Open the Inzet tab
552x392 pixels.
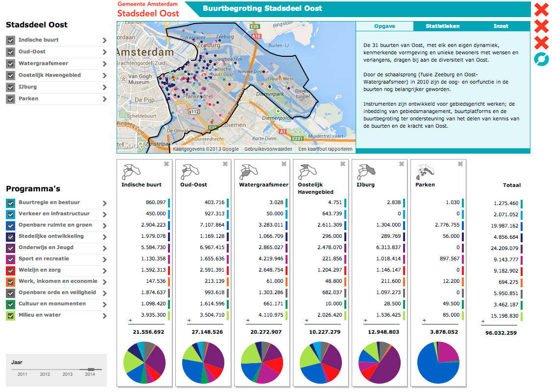501,26
